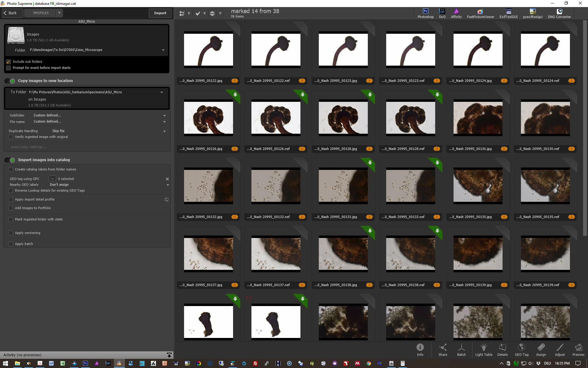Screen dimensions: 588x368
Task: Open Photoshop from the taskbar
Action: tap(85, 363)
